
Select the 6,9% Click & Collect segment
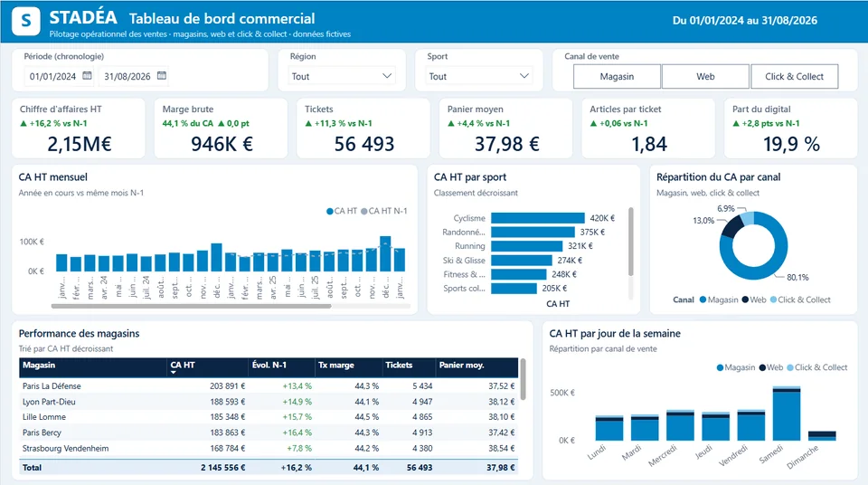[x=748, y=219]
